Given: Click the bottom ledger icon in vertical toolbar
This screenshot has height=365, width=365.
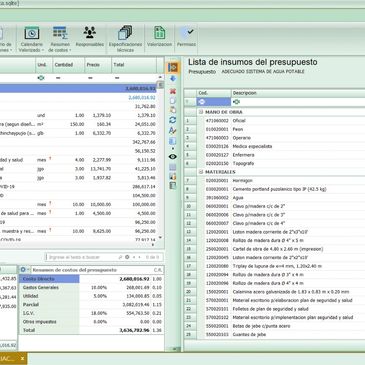Looking at the screenshot, I should (x=173, y=186).
